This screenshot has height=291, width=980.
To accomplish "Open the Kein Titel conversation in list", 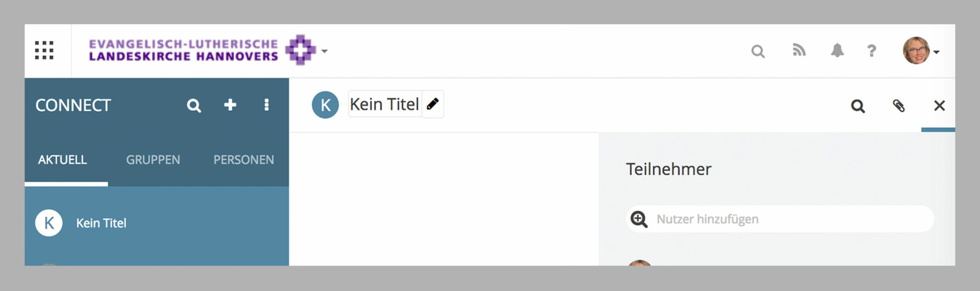I will 157,223.
